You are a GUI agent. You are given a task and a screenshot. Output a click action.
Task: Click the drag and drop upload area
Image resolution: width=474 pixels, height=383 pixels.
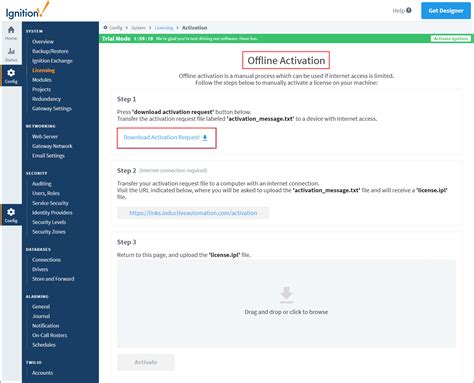(x=286, y=304)
